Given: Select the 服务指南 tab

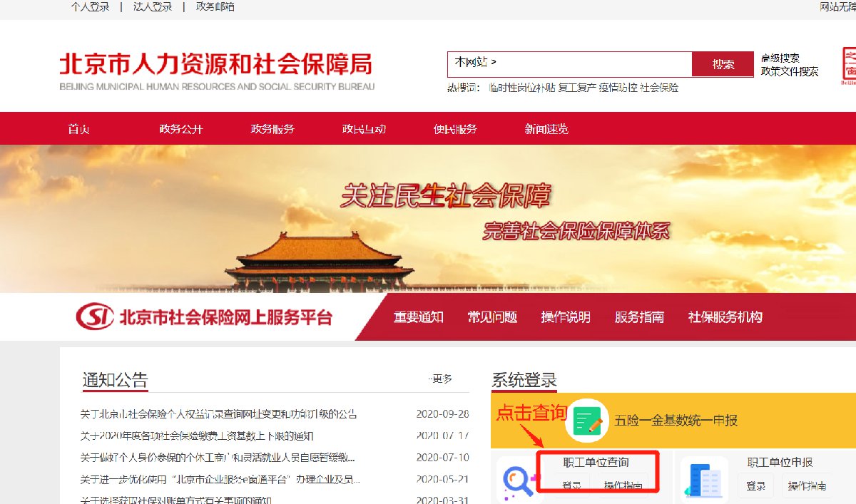Looking at the screenshot, I should (639, 317).
